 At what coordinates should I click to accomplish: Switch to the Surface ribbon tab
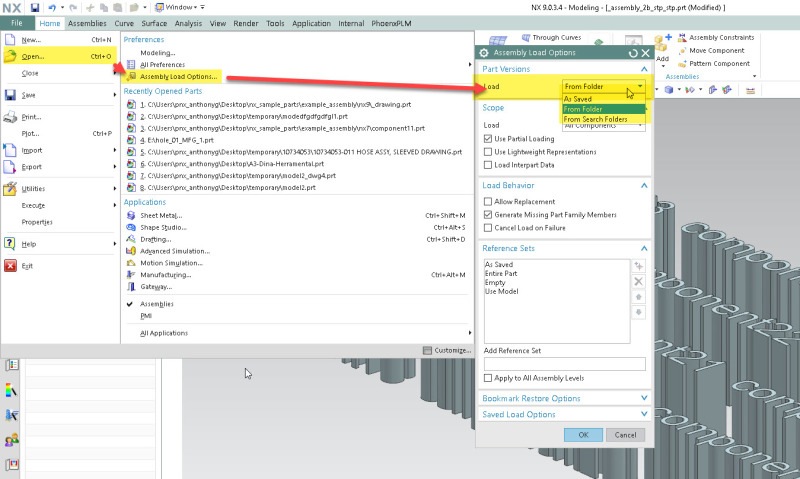[154, 23]
